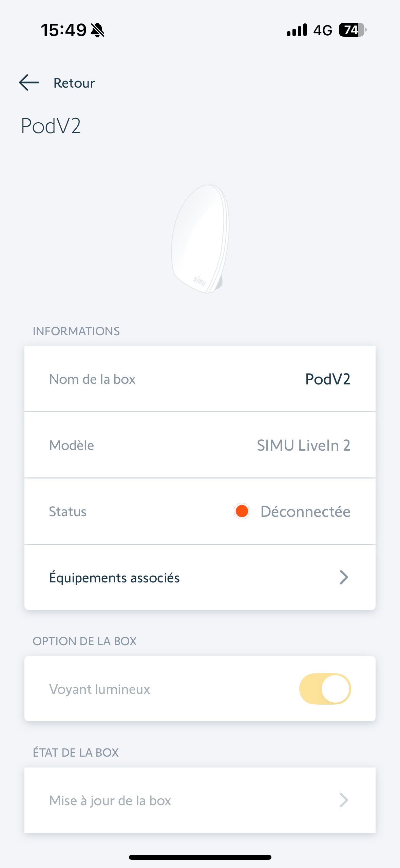400x868 pixels.
Task: Tap the 15:49 clock in status bar
Action: (64, 30)
